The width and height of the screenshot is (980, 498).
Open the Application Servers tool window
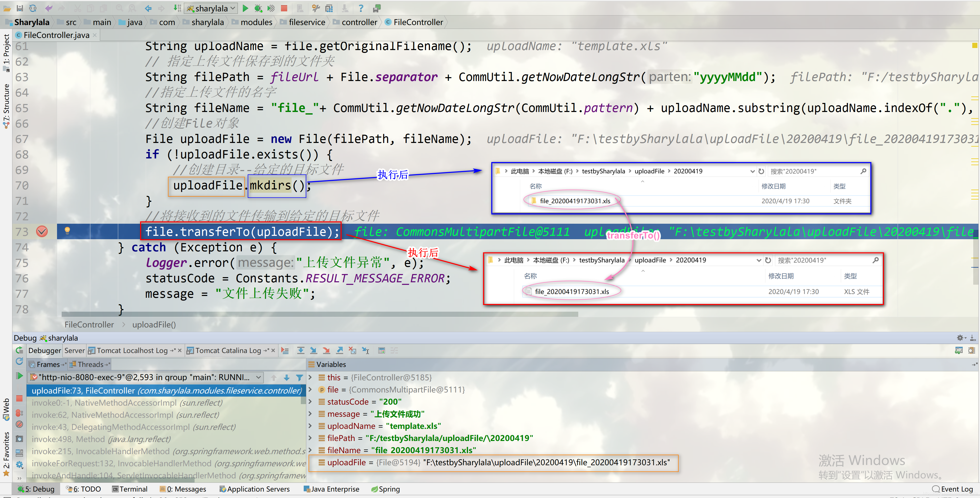254,489
